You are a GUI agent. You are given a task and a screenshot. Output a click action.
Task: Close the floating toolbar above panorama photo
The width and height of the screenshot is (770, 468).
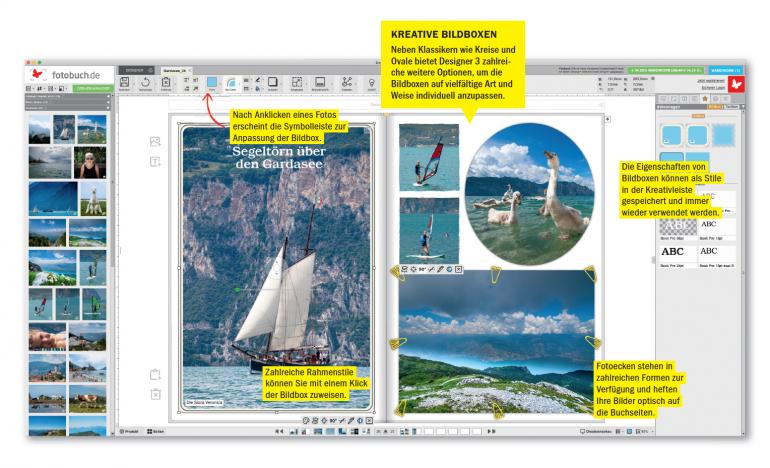458,269
